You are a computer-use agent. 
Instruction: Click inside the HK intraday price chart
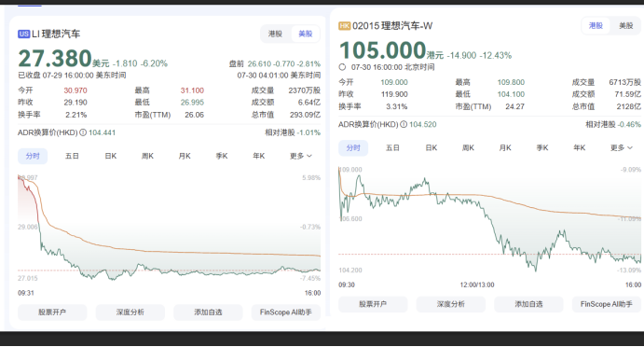pyautogui.click(x=489, y=220)
